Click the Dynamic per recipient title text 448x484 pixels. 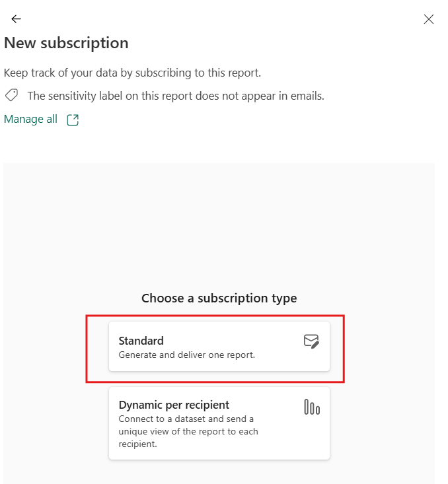click(x=173, y=405)
